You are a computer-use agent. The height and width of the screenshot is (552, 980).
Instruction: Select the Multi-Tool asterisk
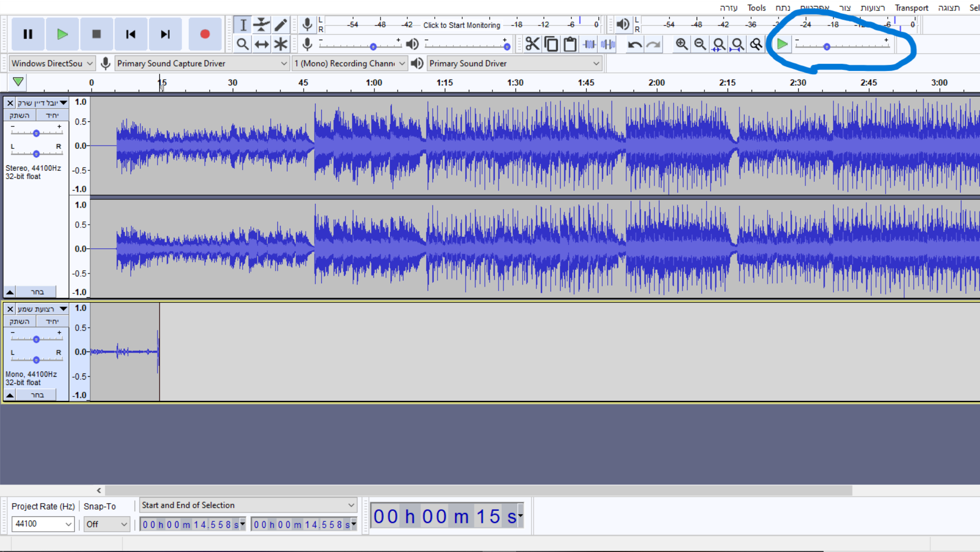coord(281,44)
